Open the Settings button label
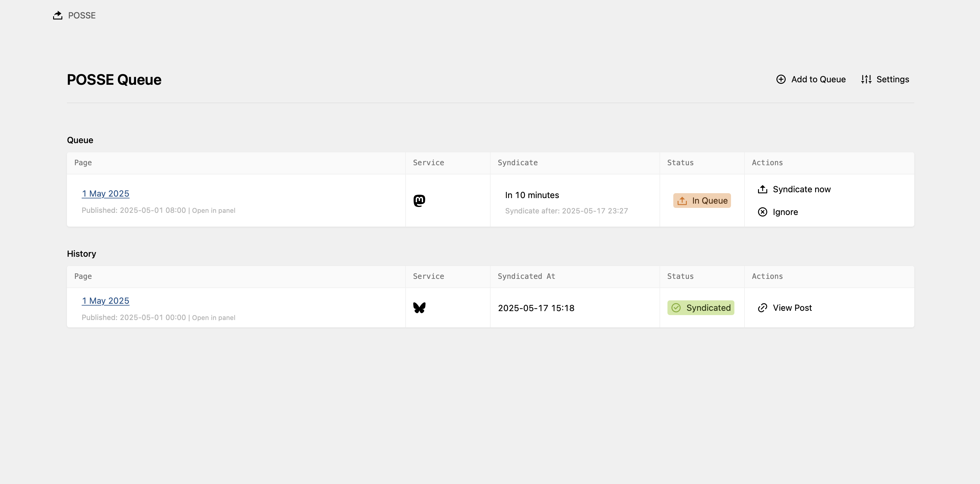The image size is (980, 484). pos(892,79)
